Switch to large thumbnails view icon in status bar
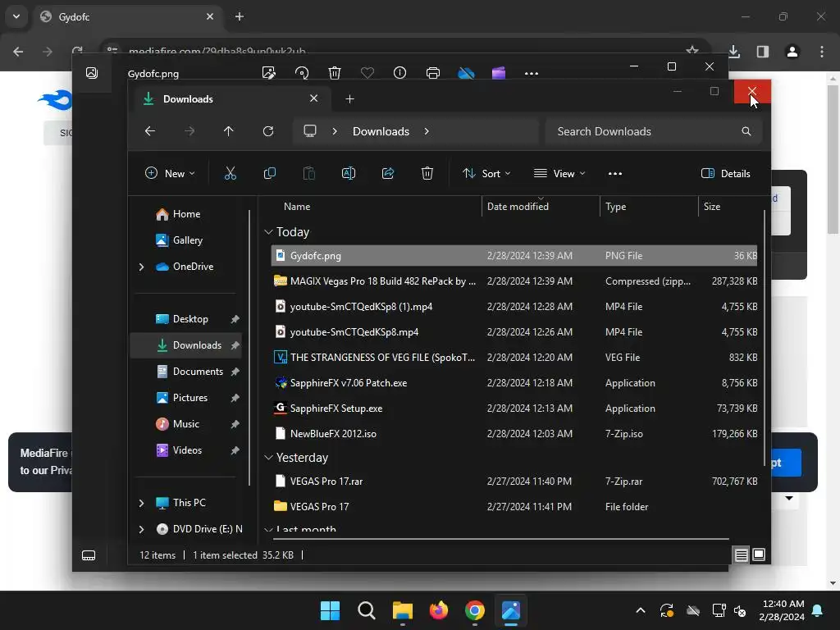840x630 pixels. [x=759, y=555]
